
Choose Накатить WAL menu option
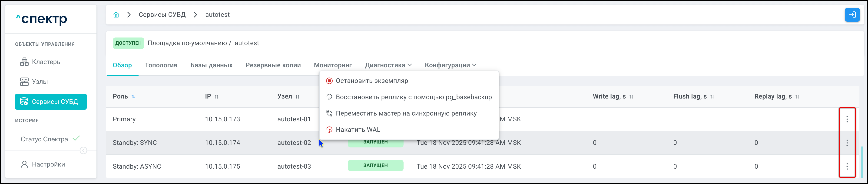coord(358,130)
